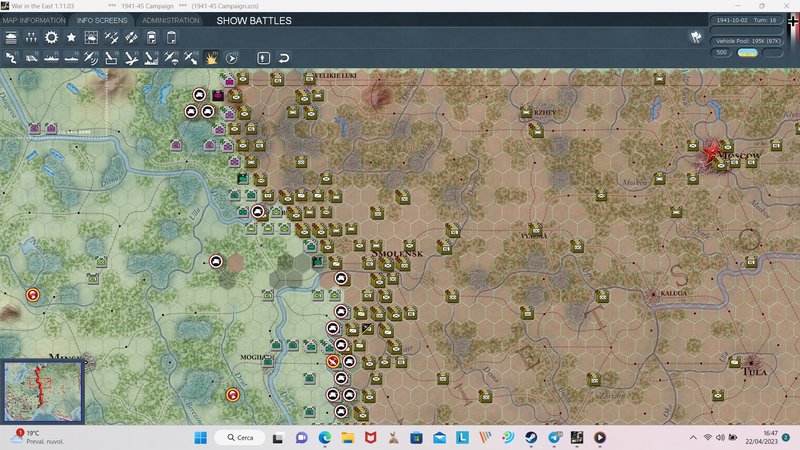Open the order of battle tank list icon
The width and height of the screenshot is (800, 450).
pyautogui.click(x=11, y=38)
